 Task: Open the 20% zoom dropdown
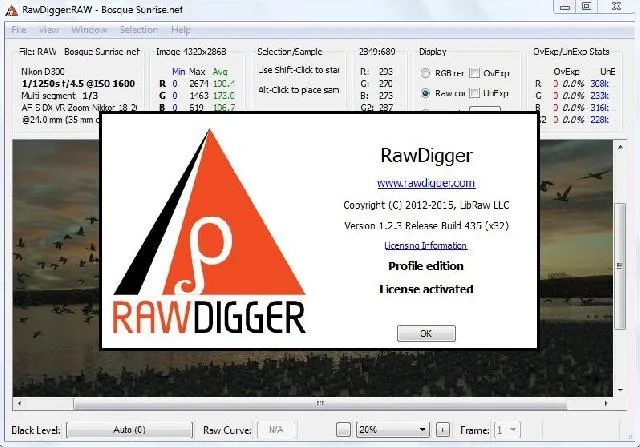393,430
